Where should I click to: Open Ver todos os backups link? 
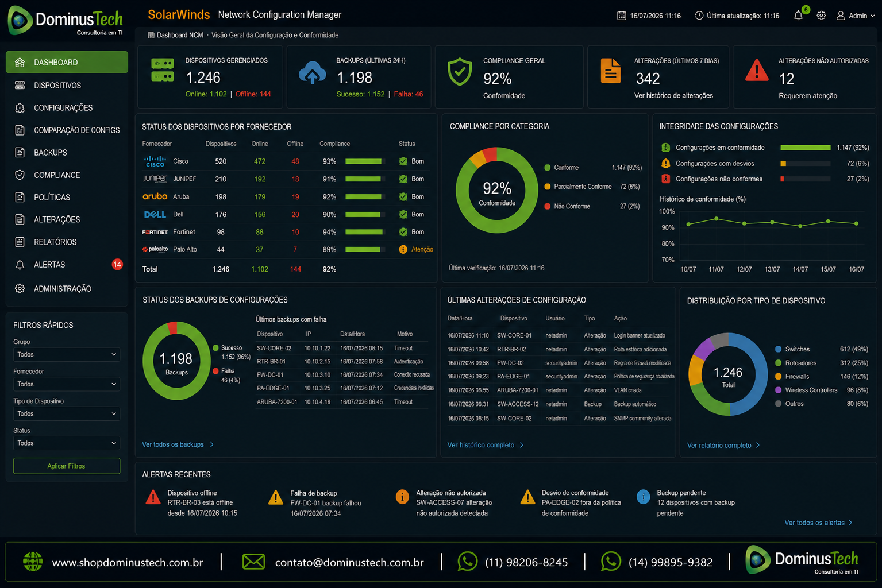[x=178, y=444]
